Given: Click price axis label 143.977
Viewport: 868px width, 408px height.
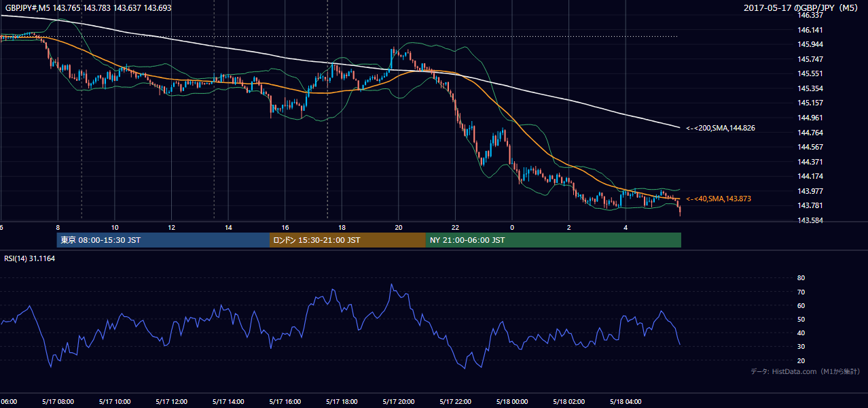Looking at the screenshot, I should [x=810, y=191].
